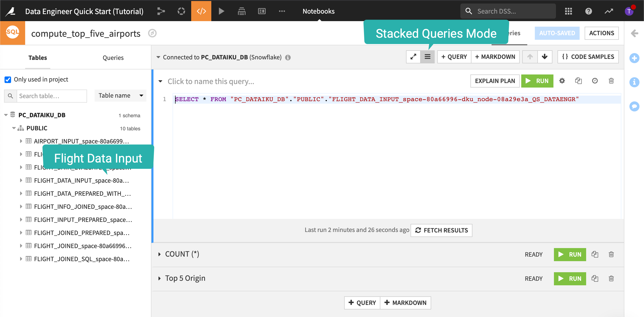Delete the Top 5 Origin query
Screen dimensions: 644x317
[611, 279]
